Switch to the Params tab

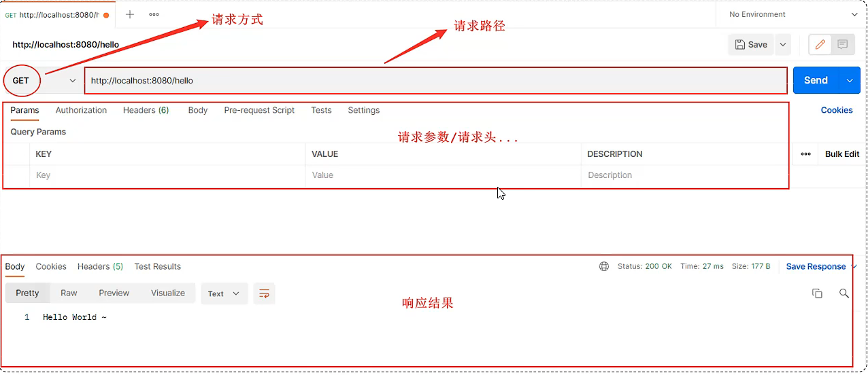(x=24, y=110)
